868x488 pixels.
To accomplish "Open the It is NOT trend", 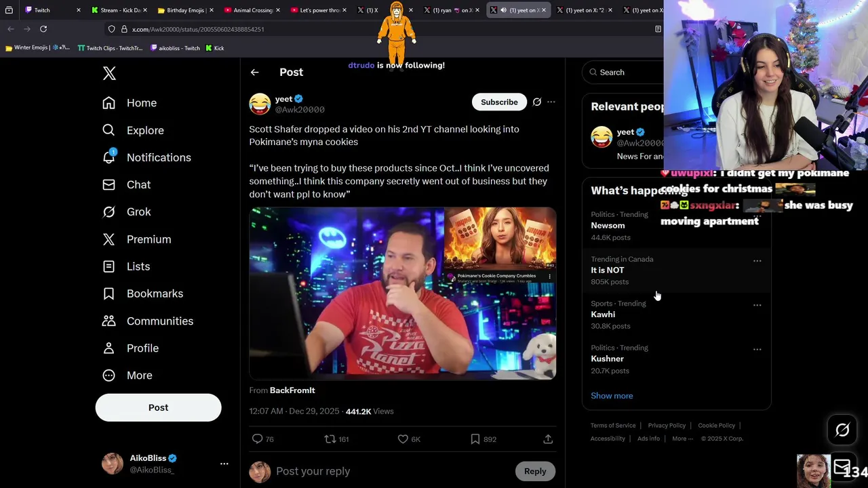I will click(676, 270).
